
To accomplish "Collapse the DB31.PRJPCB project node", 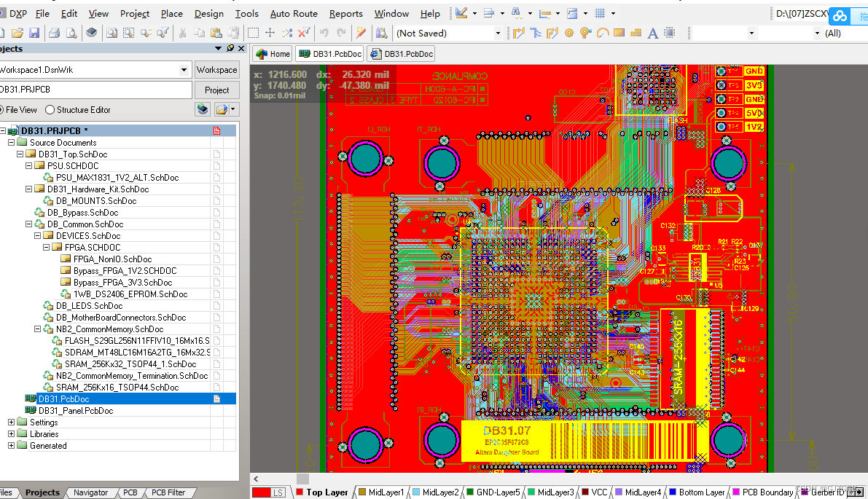I will click(x=3, y=130).
